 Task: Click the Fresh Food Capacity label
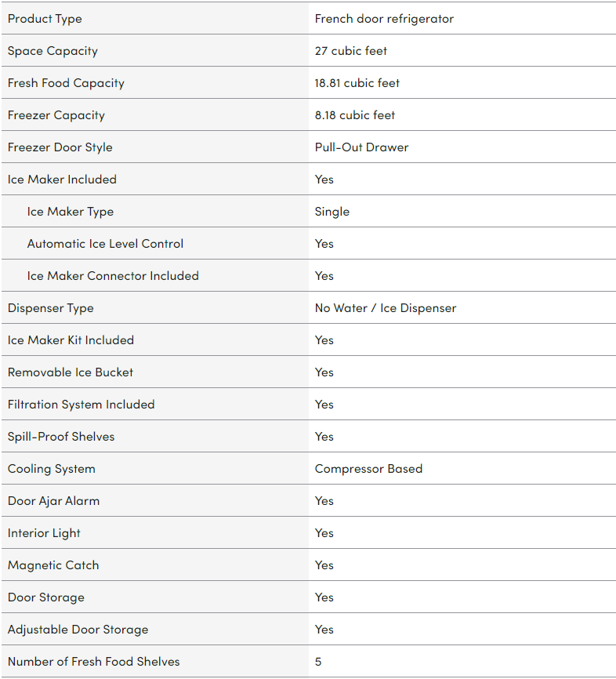point(66,83)
